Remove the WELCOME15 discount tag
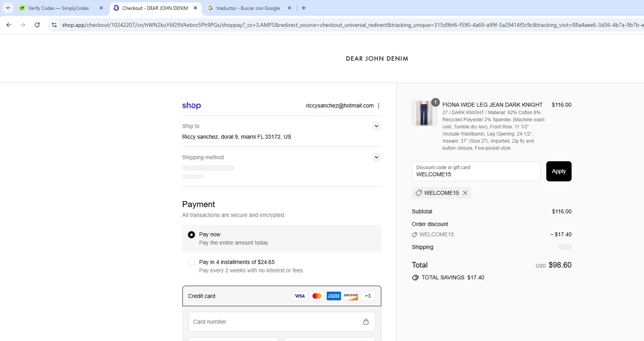This screenshot has width=644, height=341. tap(465, 193)
